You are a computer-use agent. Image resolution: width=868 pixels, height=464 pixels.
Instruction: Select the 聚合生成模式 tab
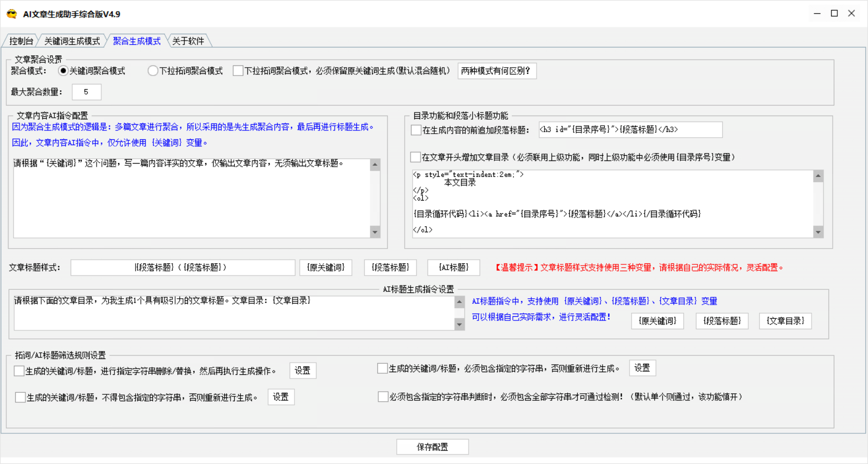(137, 41)
